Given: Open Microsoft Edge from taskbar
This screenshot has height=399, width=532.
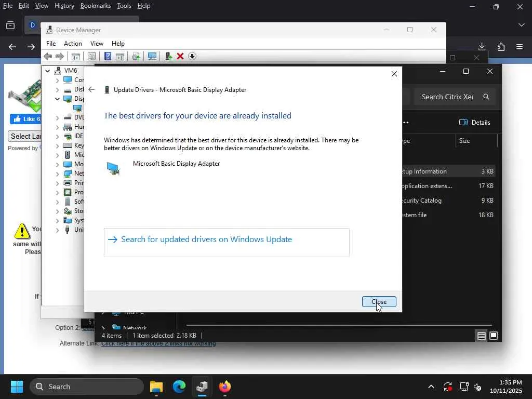Looking at the screenshot, I should coord(179,387).
